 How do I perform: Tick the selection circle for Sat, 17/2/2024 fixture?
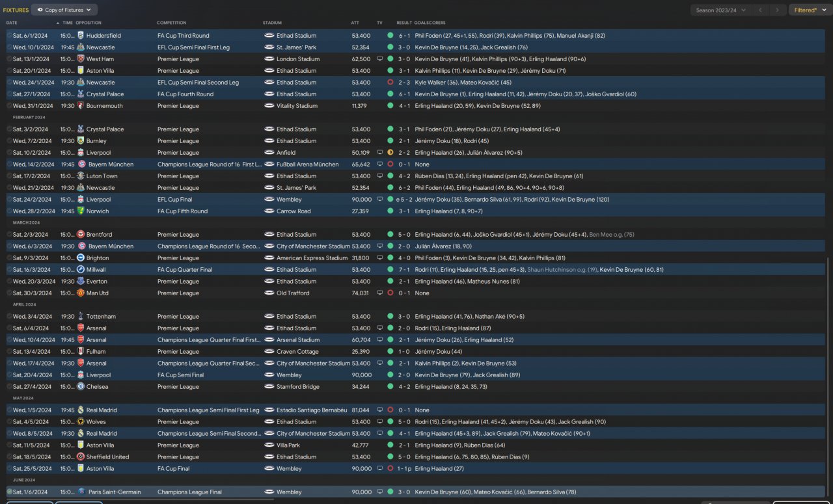(x=9, y=176)
